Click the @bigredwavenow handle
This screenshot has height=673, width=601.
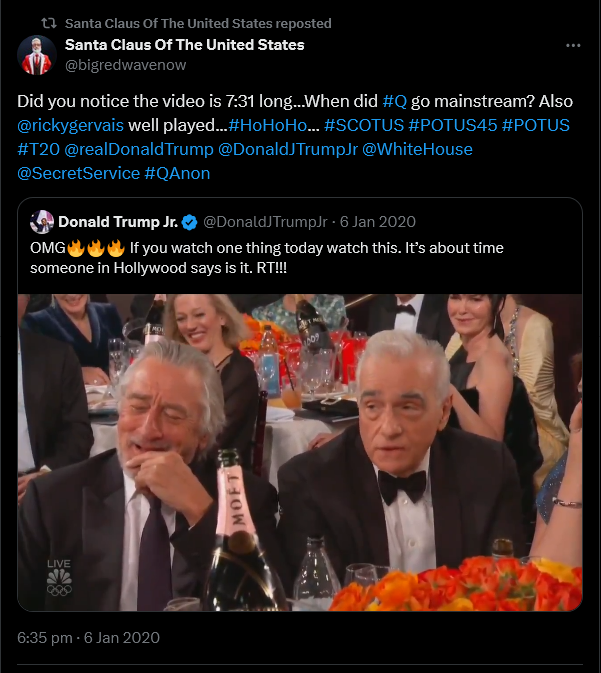(125, 65)
